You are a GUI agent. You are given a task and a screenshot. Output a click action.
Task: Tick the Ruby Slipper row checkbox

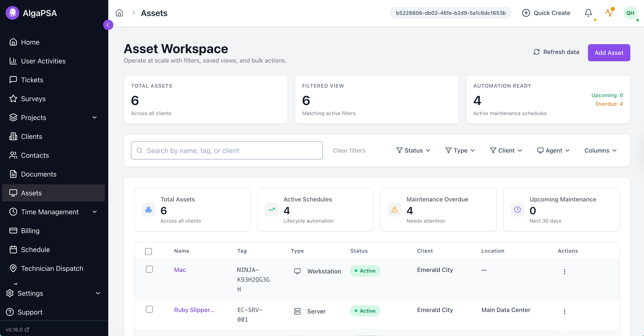(x=149, y=309)
